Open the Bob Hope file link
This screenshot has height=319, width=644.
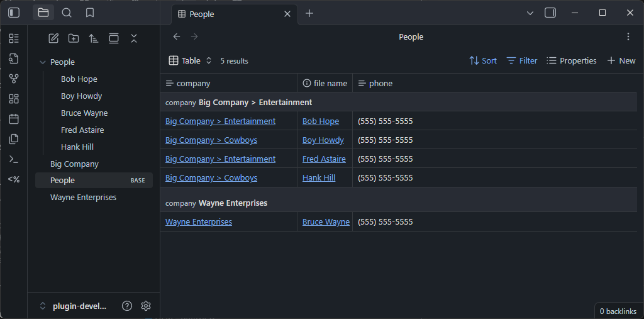(x=320, y=121)
